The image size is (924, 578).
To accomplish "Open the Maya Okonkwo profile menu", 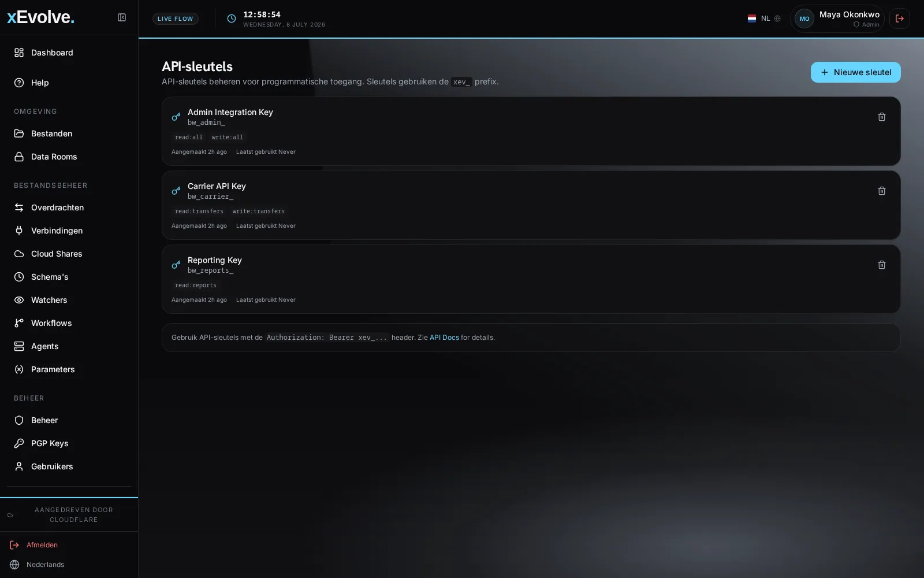I will pyautogui.click(x=837, y=18).
